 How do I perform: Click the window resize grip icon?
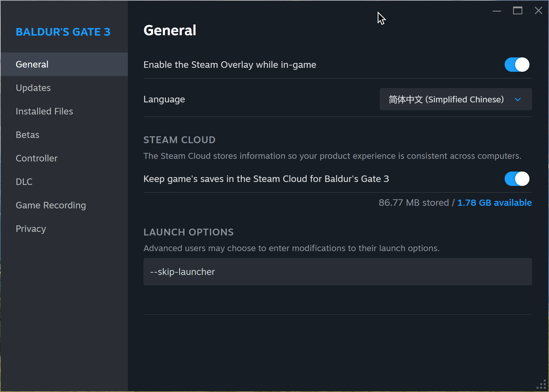[x=542, y=384]
